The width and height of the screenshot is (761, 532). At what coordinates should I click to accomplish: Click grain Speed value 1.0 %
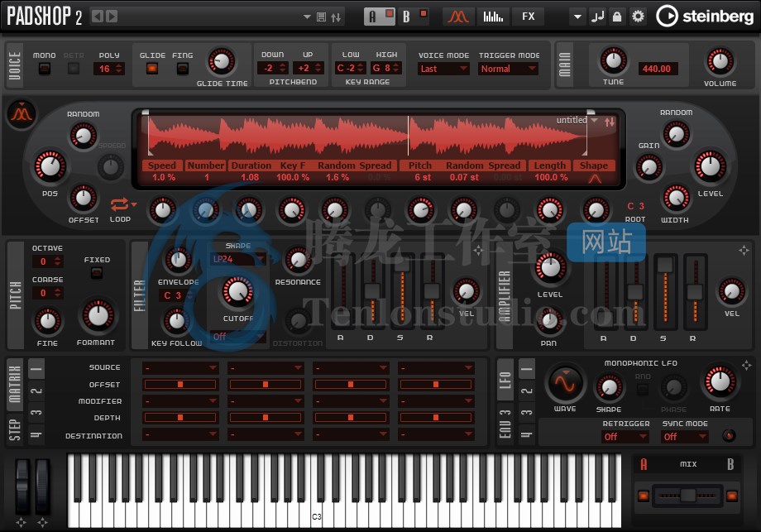point(163,178)
